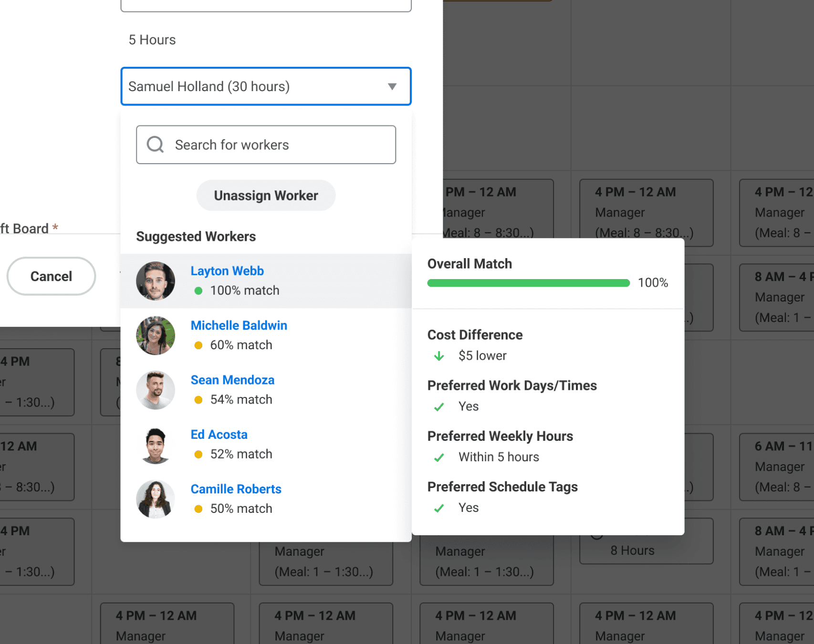Click Sean Mendoza's avatar

point(156,390)
